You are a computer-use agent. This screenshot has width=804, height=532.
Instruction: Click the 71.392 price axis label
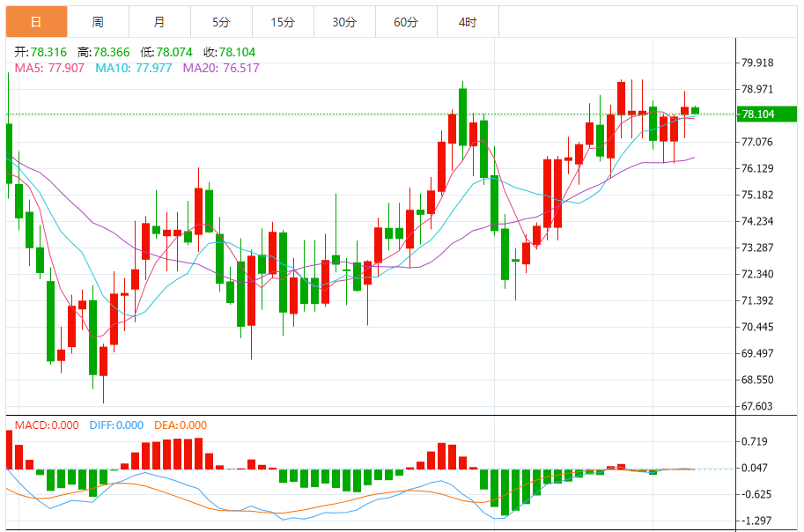click(757, 300)
